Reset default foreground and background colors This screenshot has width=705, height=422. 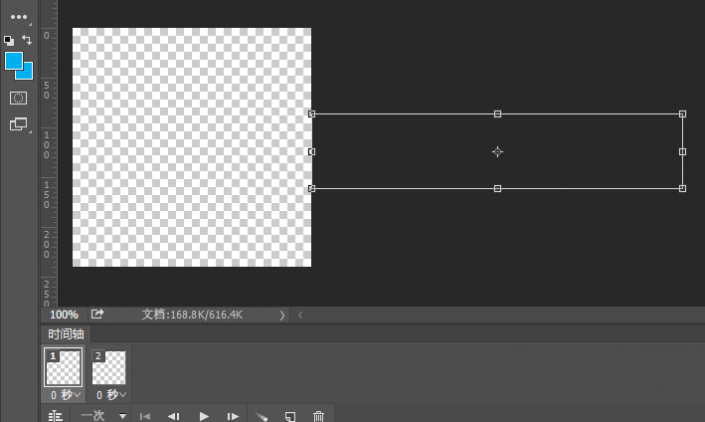tap(9, 40)
